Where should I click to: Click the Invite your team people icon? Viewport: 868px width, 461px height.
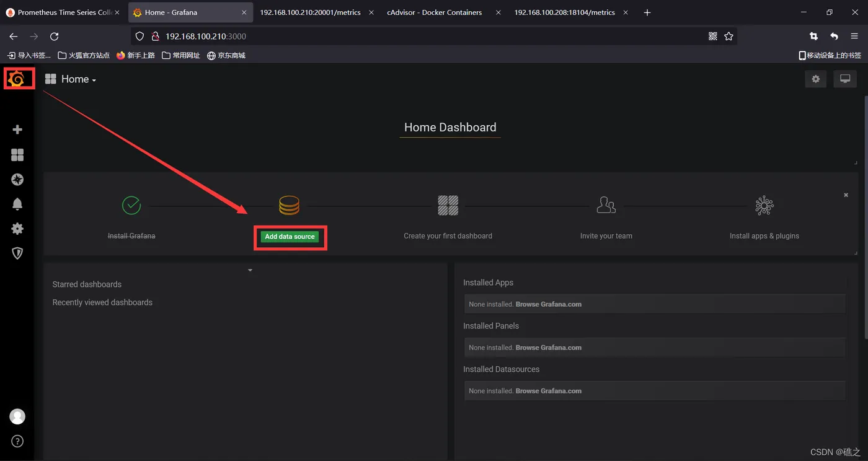pos(606,205)
